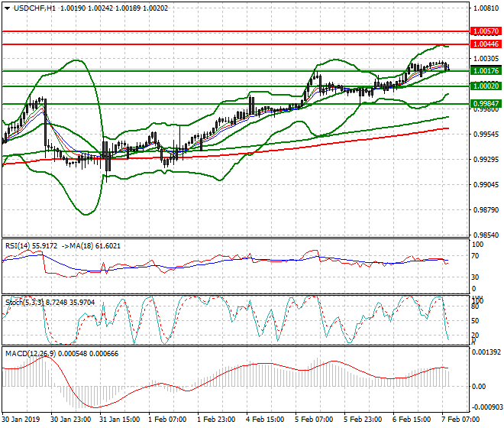Click the 30 Jan 23:00 time axis label
This screenshot has width=504, height=428.
point(71,420)
